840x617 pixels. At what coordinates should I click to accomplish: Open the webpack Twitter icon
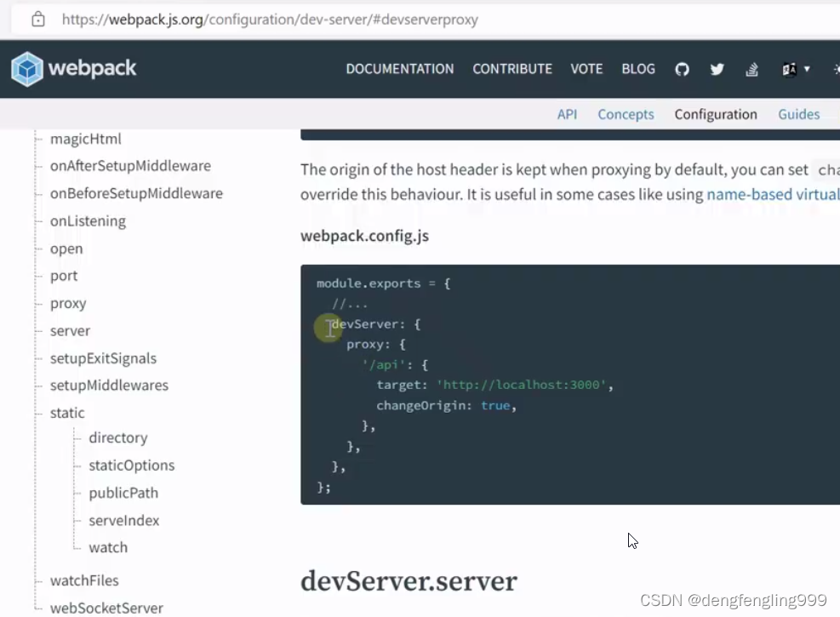pyautogui.click(x=717, y=69)
